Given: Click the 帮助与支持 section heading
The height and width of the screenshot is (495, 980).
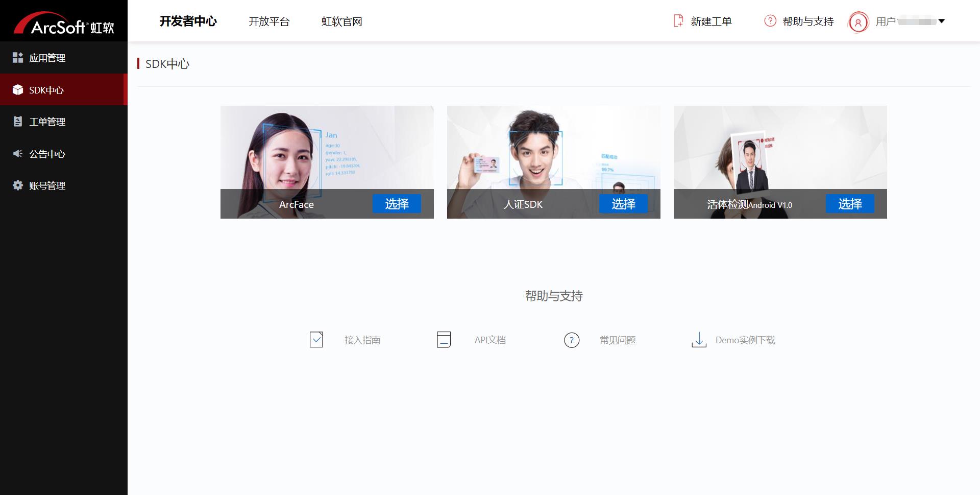Looking at the screenshot, I should pyautogui.click(x=554, y=296).
